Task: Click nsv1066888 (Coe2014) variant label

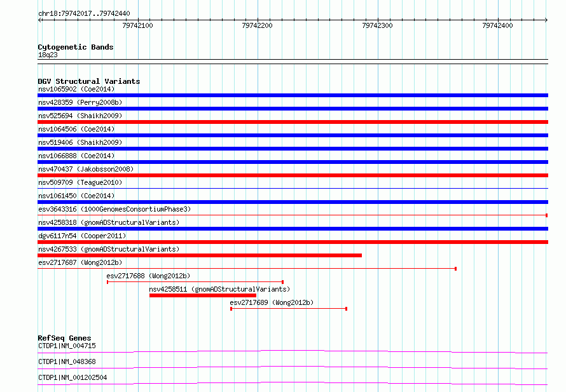Action: pyautogui.click(x=76, y=156)
